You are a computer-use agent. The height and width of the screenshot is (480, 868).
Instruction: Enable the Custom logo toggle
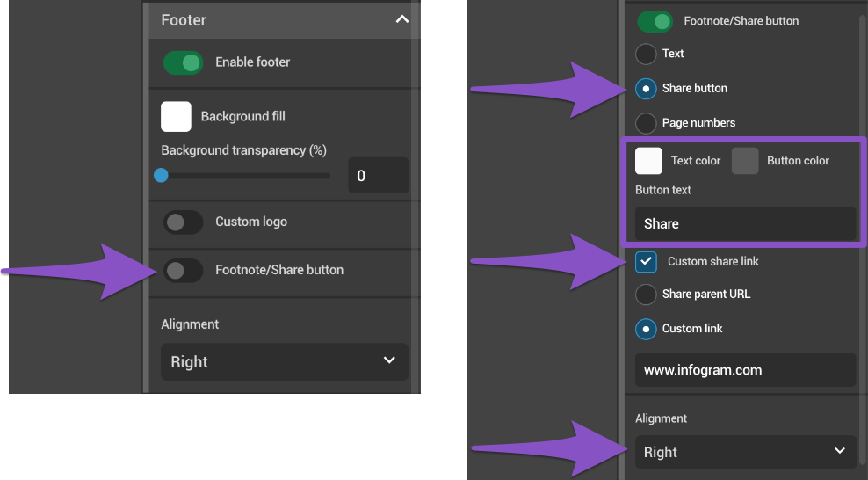pyautogui.click(x=183, y=222)
